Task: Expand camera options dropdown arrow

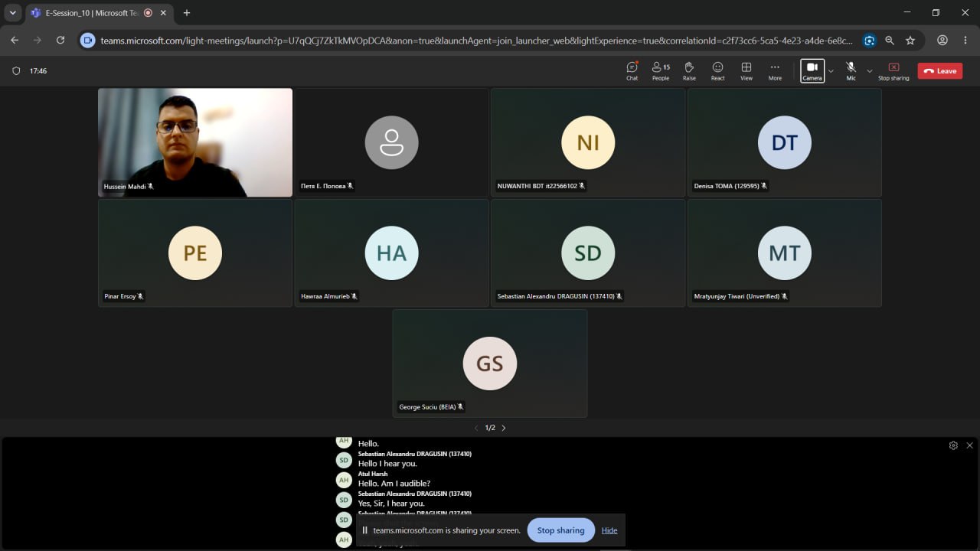Action: [x=831, y=71]
